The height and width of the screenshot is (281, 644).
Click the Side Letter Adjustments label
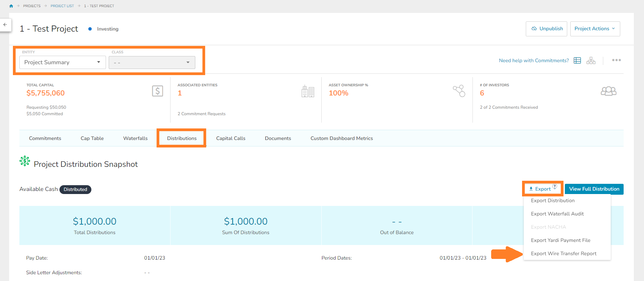point(54,273)
